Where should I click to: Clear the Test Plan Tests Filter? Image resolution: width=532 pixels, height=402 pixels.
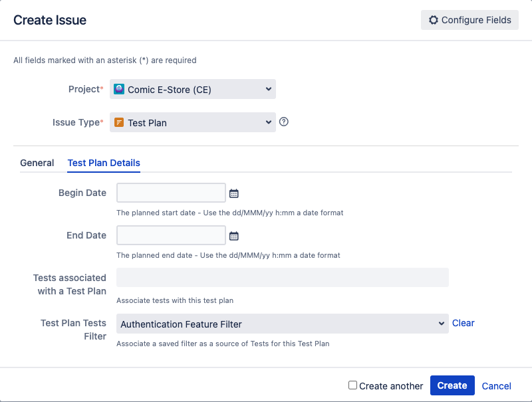tap(463, 323)
